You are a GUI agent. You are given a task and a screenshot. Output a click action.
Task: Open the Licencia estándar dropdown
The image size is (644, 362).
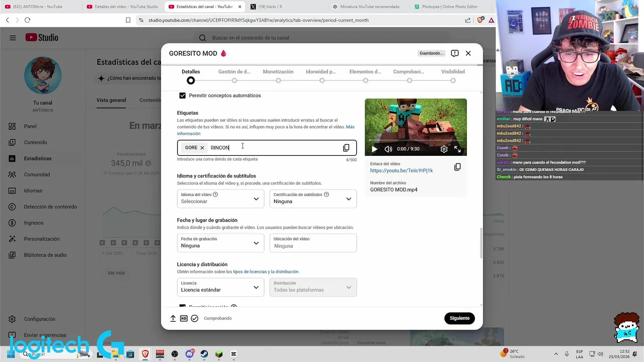point(220,287)
